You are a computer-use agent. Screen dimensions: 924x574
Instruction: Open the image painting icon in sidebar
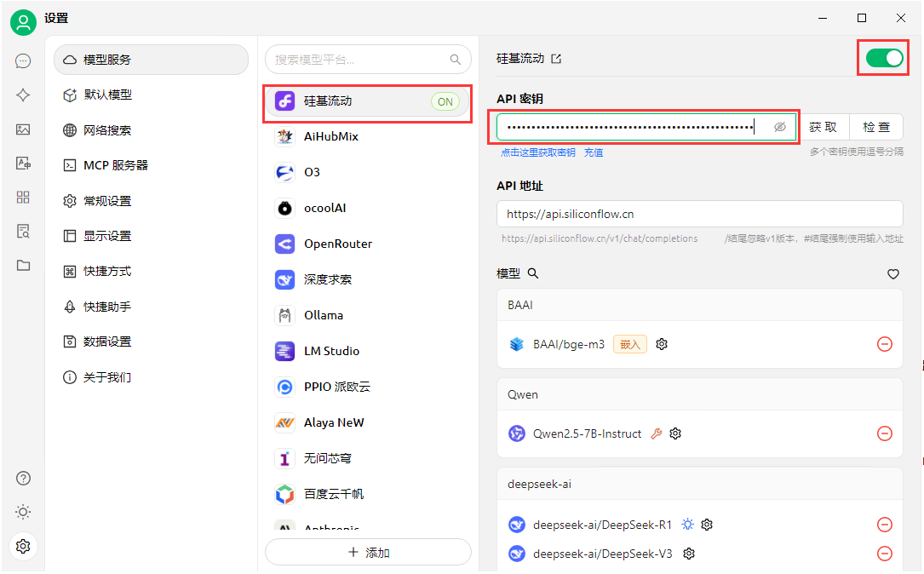tap(23, 129)
